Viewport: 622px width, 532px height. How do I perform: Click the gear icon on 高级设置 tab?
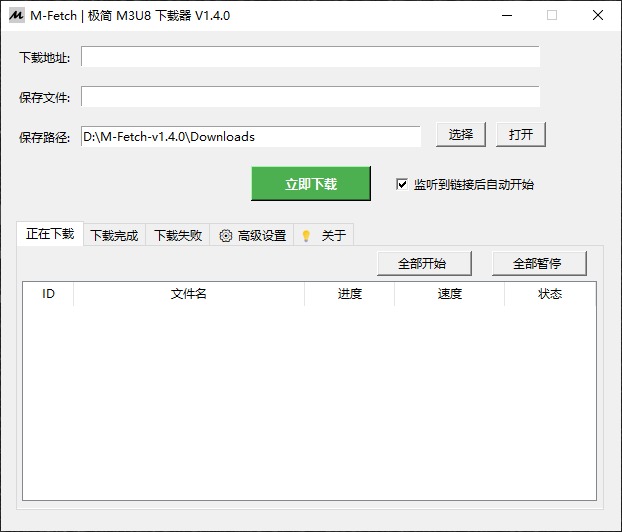click(x=226, y=236)
